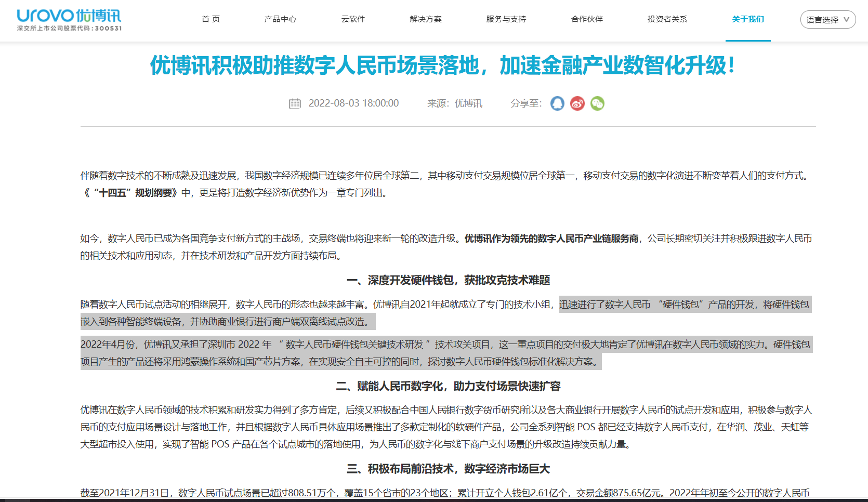Open the 语言选择 language dropdown
The width and height of the screenshot is (868, 502).
[x=827, y=20]
